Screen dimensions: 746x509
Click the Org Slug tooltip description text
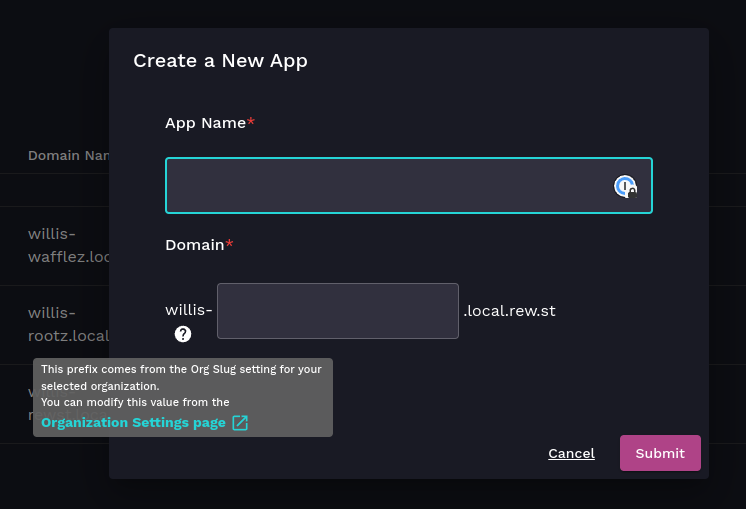click(180, 377)
